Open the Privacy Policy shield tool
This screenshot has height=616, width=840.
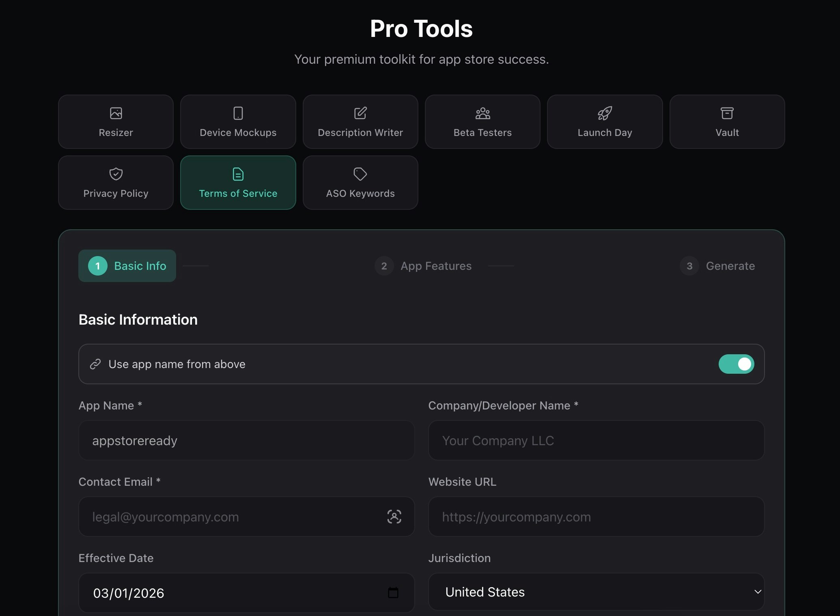(116, 183)
